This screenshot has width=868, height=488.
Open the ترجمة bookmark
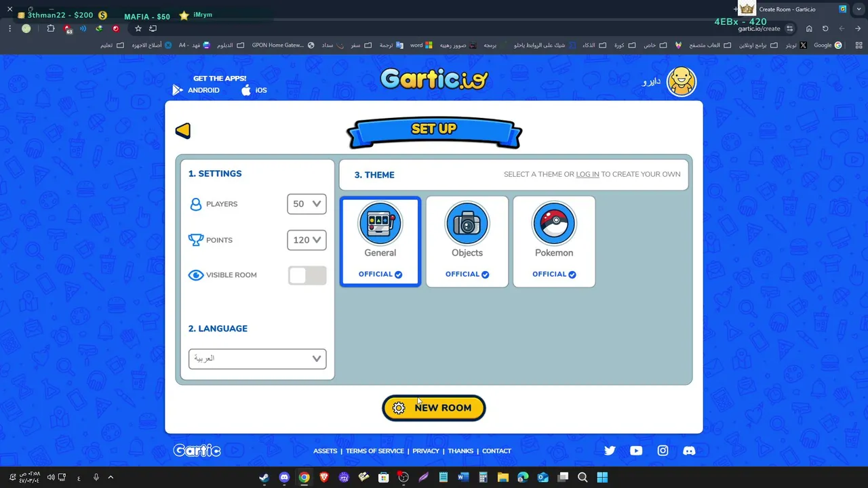[x=391, y=45]
